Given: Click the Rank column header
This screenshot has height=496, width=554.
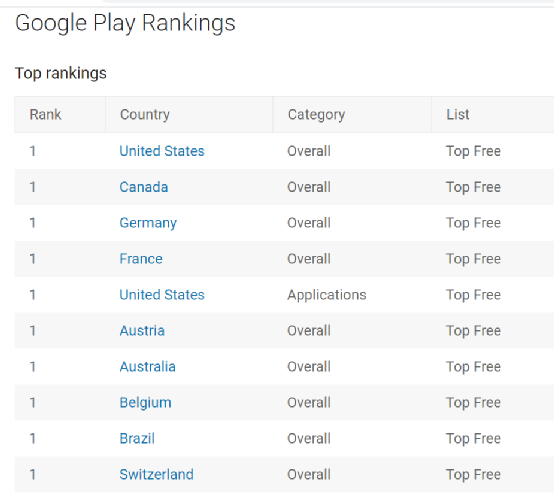Looking at the screenshot, I should click(45, 114).
